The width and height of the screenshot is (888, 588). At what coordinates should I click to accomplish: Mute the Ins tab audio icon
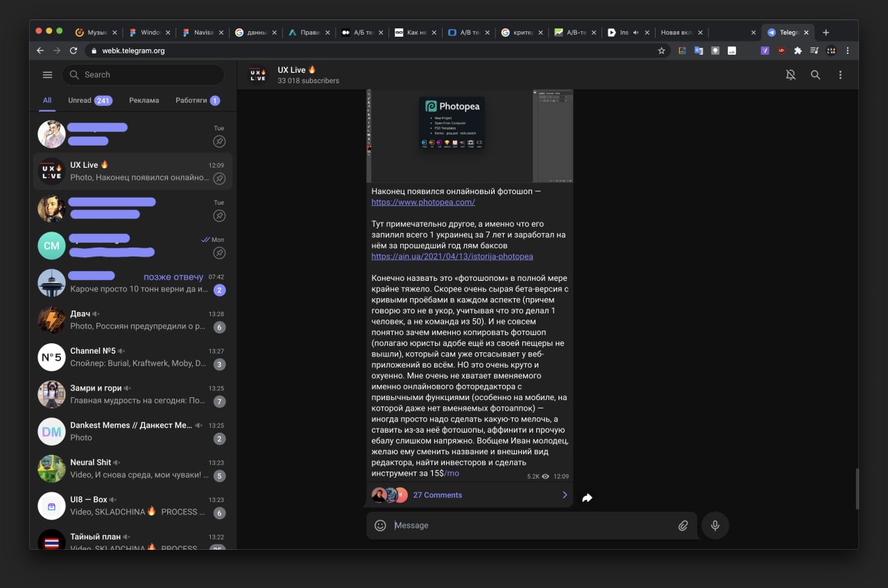pos(636,33)
